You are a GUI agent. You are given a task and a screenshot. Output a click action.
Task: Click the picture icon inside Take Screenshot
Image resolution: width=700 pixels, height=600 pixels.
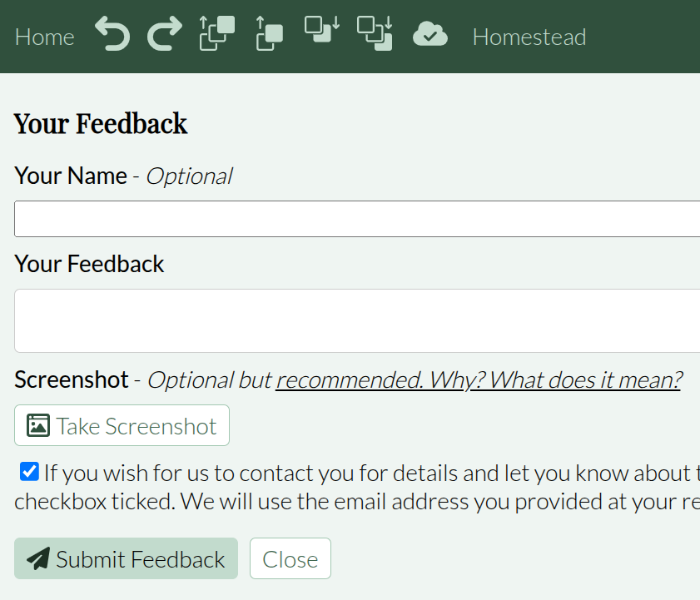point(38,425)
